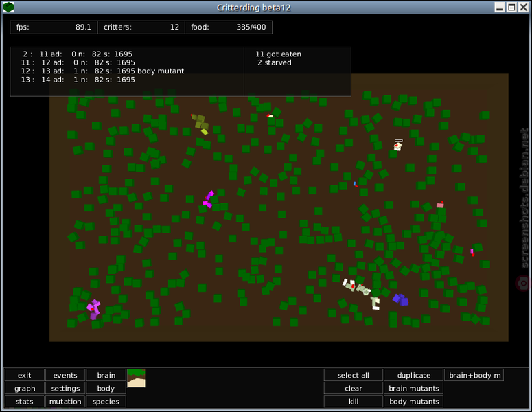Click the clear button
The image size is (532, 412).
coord(354,388)
